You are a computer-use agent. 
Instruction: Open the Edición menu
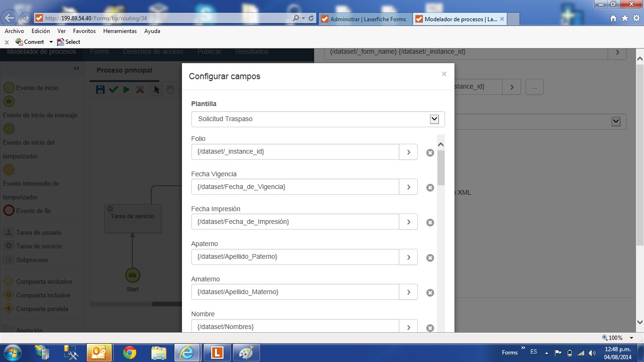coord(41,31)
